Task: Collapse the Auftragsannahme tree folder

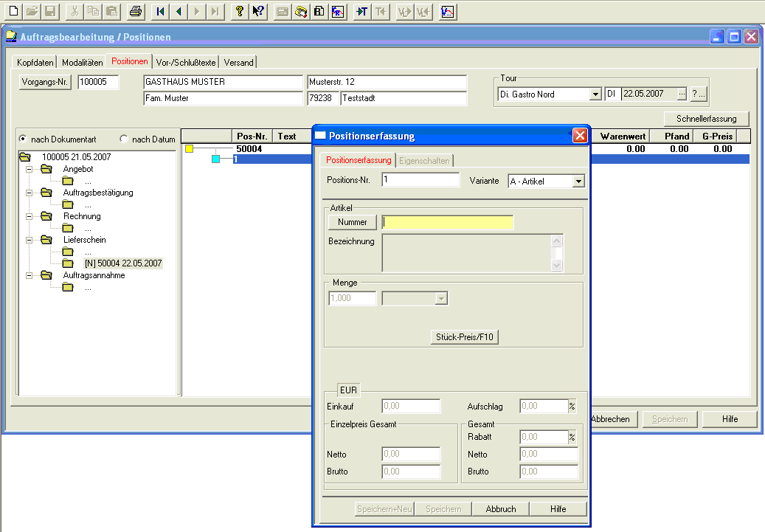Action: tap(30, 276)
